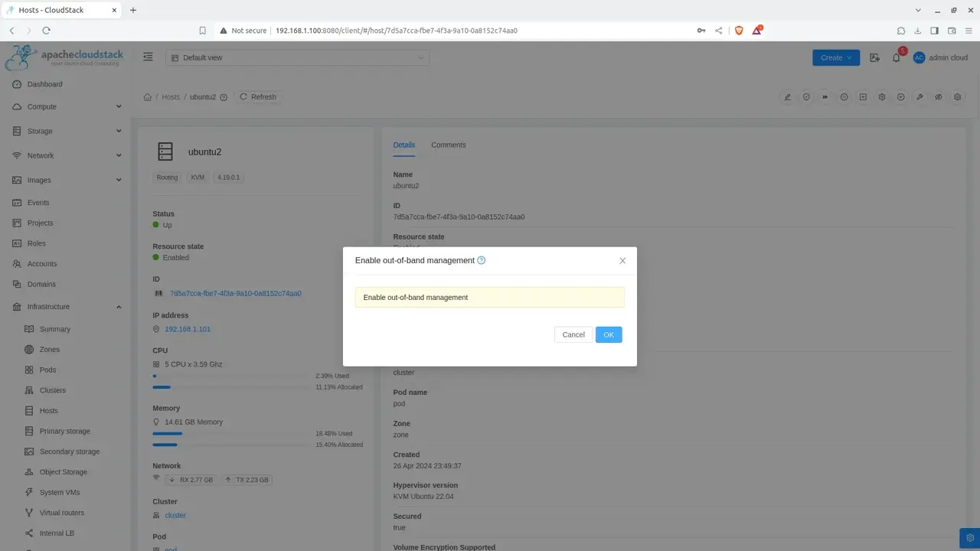Open settings gear in bottom-right corner
980x551 pixels.
(969, 538)
